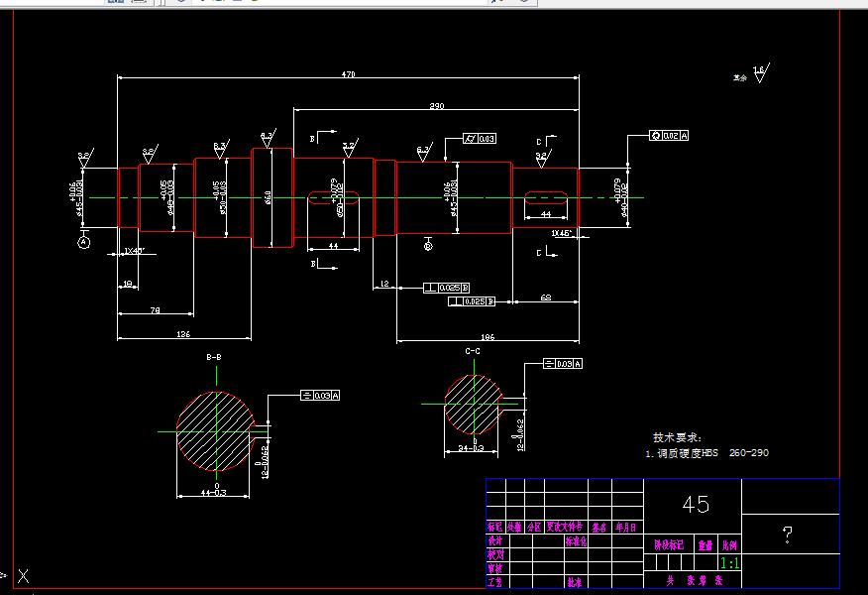Select the 12 shoulder width dimension
This screenshot has width=868, height=595.
384,284
